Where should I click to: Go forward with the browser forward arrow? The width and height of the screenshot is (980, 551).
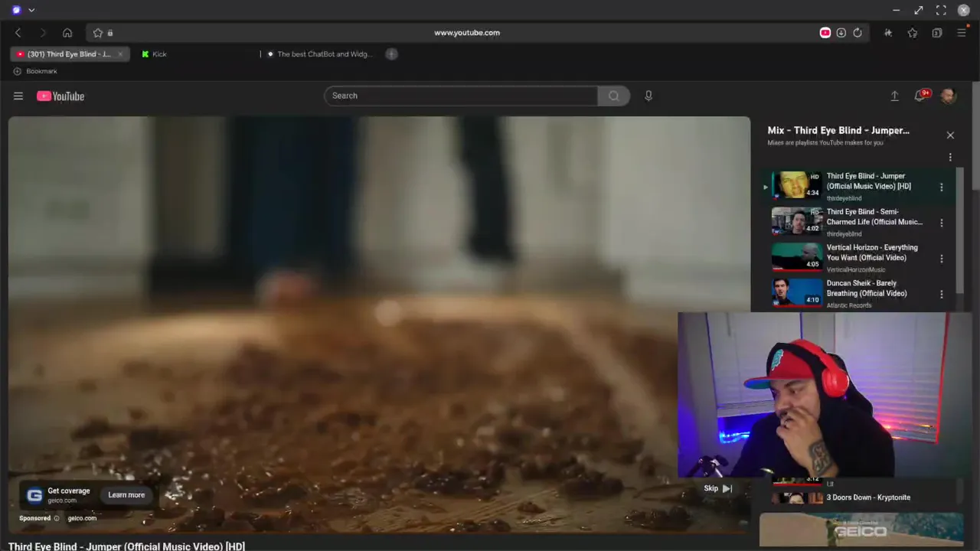pos(43,33)
